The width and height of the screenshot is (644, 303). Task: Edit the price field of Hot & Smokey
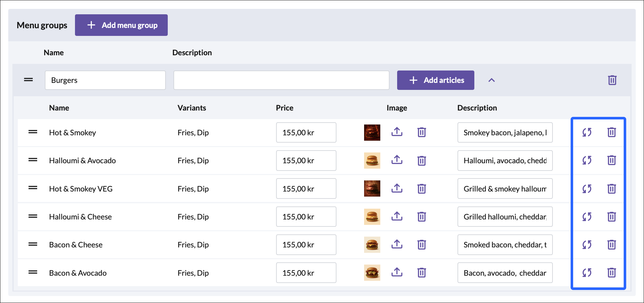click(306, 132)
